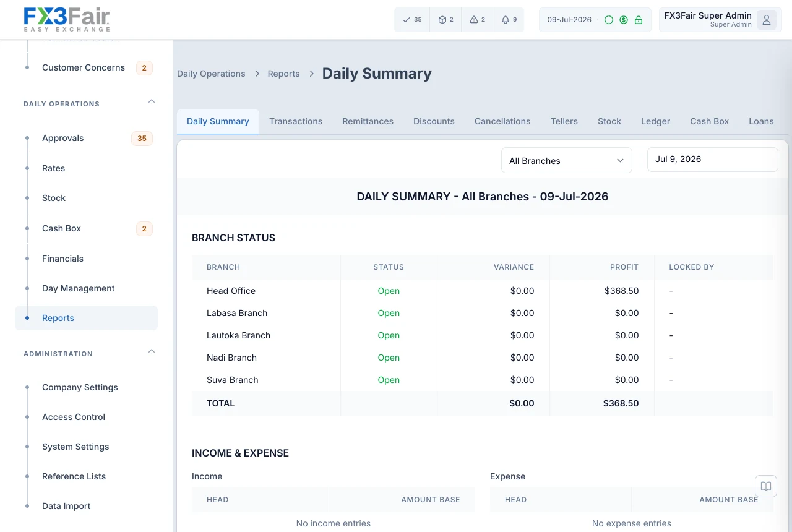Viewport: 792px width, 532px height.
Task: Open the book help icon
Action: (x=766, y=486)
